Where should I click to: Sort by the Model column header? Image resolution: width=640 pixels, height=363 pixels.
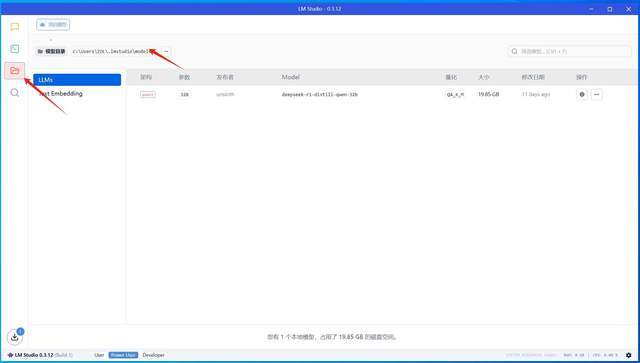(x=291, y=77)
